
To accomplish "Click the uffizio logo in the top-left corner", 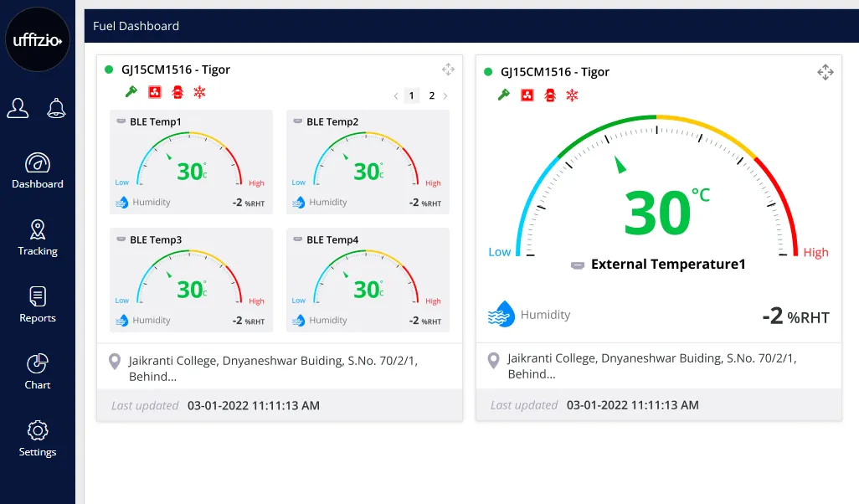I will click(37, 39).
